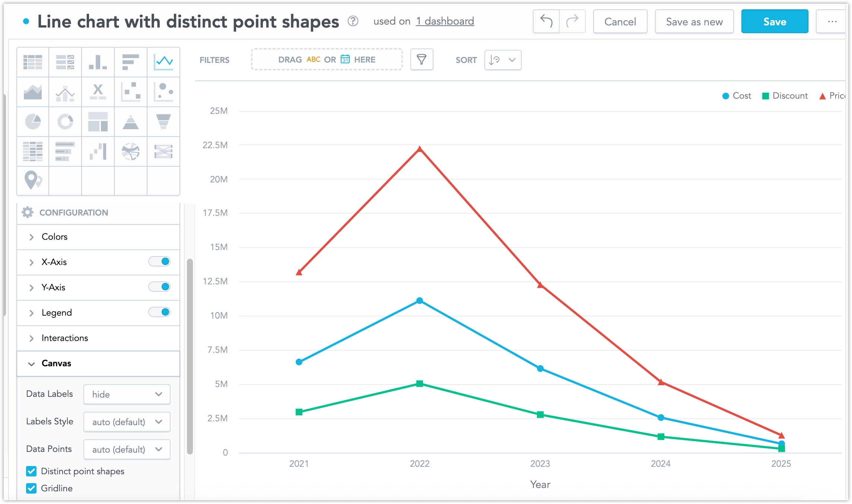
Task: Open the Data Labels dropdown
Action: (x=127, y=394)
